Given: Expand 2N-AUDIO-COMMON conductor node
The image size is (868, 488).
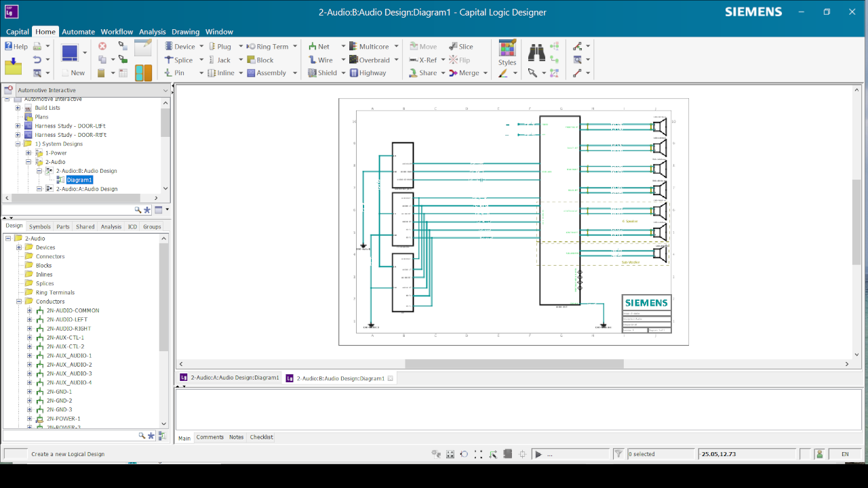Looking at the screenshot, I should click(x=29, y=310).
